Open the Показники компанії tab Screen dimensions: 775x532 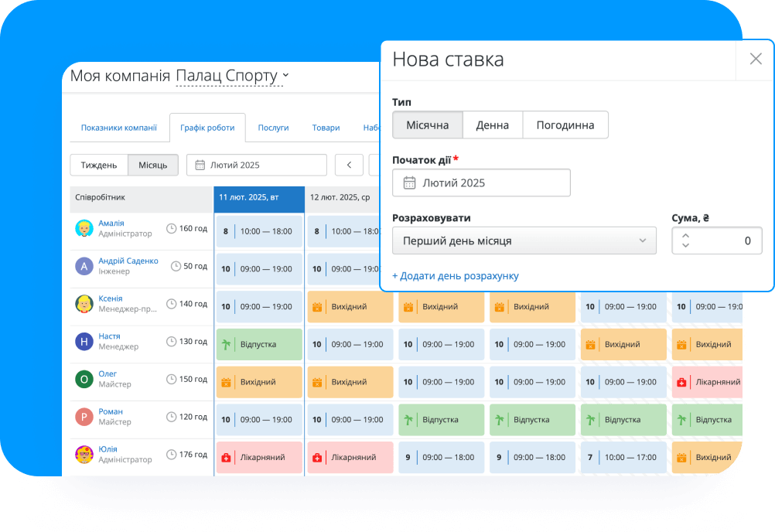coord(118,128)
